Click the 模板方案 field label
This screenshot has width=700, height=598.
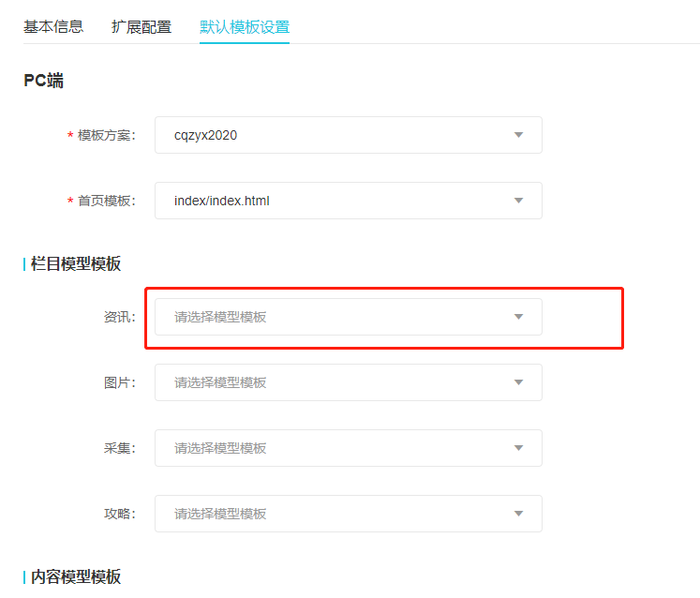106,135
